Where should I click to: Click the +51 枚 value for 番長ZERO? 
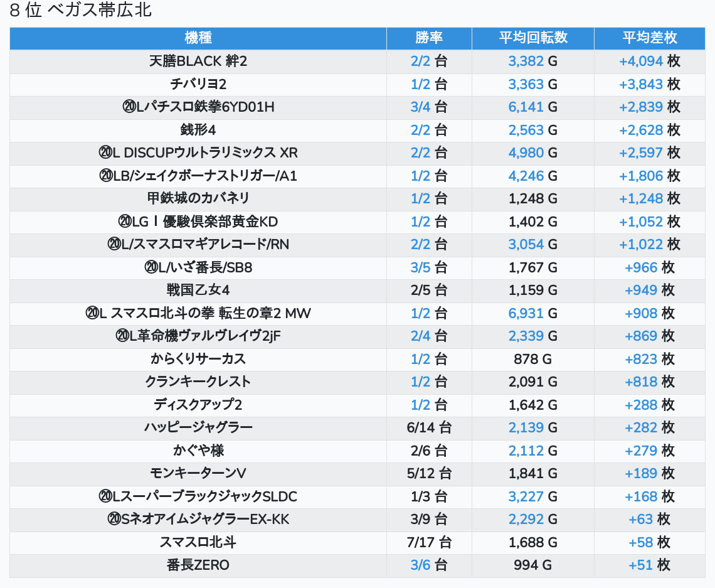click(649, 565)
